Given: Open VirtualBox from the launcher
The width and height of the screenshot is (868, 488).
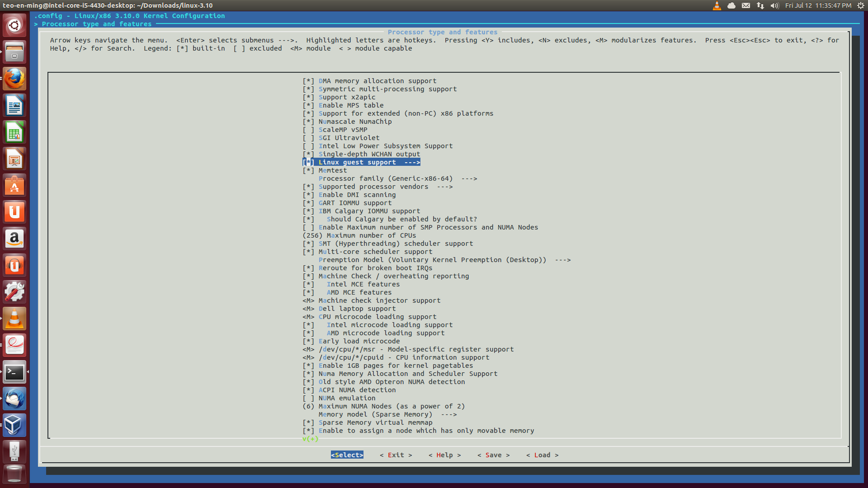Looking at the screenshot, I should pyautogui.click(x=14, y=425).
